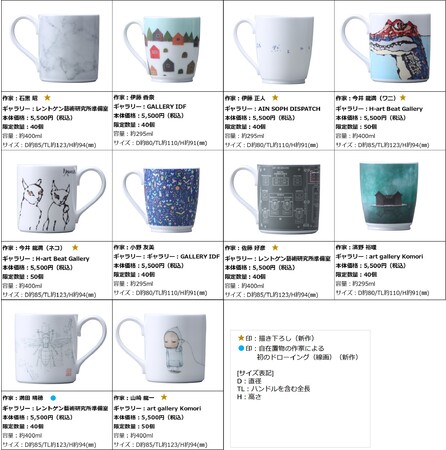
Task: Select the teal cup with floating house
Action: 389,196
